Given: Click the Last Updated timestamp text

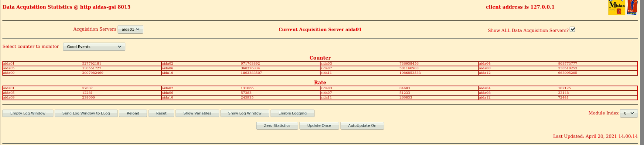Looking at the screenshot, I should [x=595, y=136].
